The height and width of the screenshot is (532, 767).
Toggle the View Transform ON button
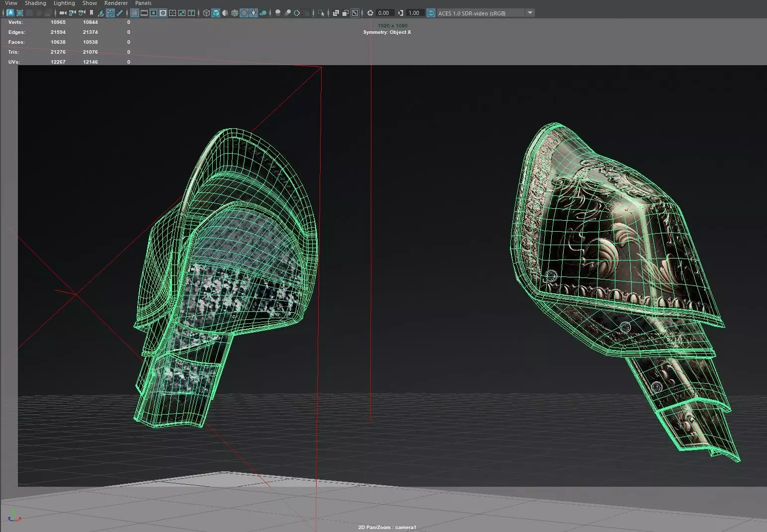[x=431, y=13]
